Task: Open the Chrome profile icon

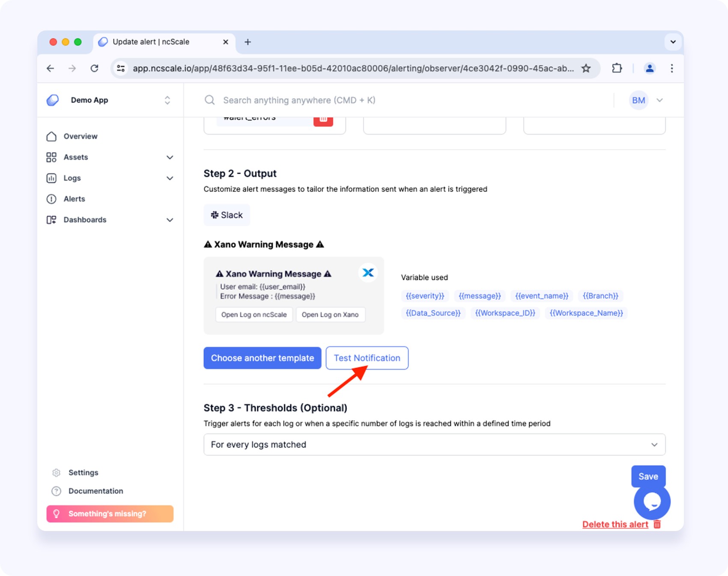Action: [x=650, y=68]
